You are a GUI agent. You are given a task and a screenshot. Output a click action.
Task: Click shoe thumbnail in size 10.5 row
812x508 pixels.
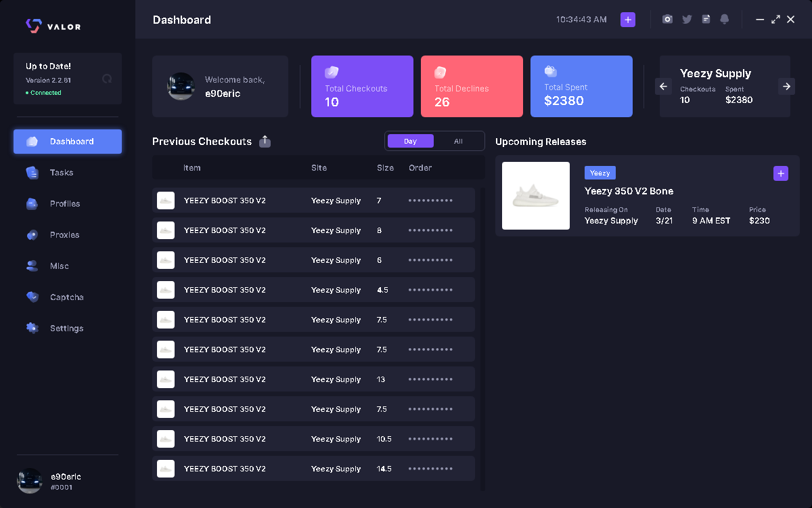(166, 439)
